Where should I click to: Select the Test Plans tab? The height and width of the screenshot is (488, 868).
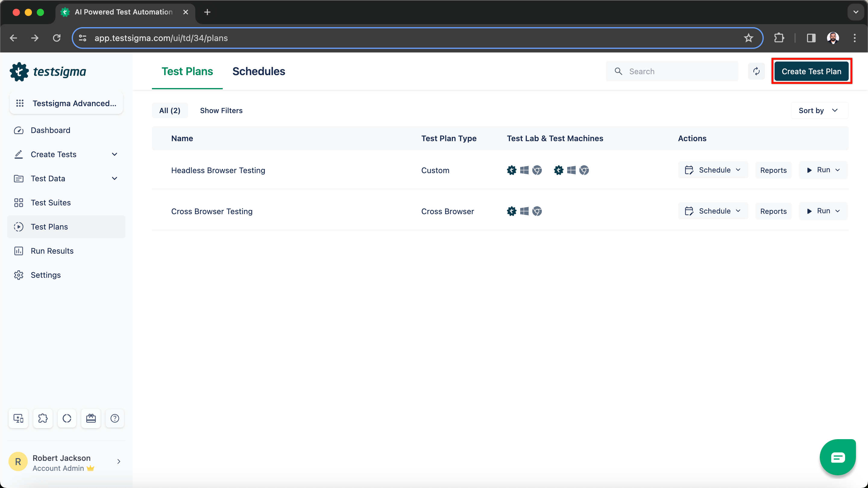187,71
